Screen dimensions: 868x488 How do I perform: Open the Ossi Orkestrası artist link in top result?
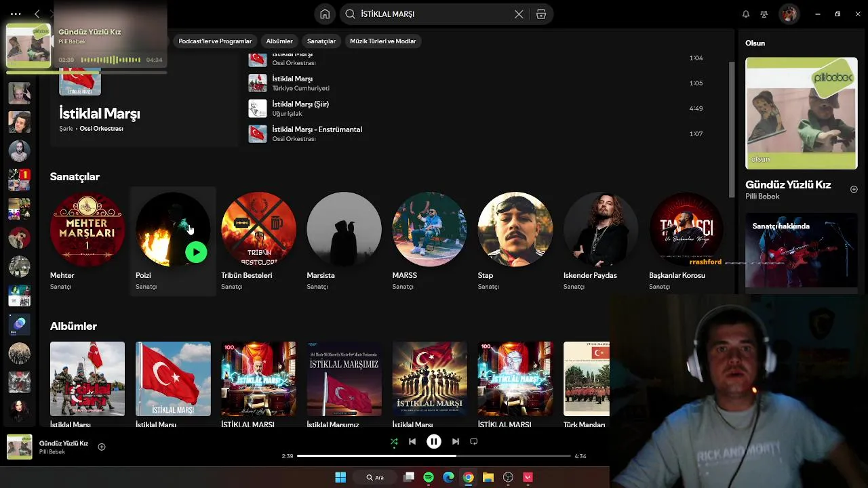(x=101, y=129)
